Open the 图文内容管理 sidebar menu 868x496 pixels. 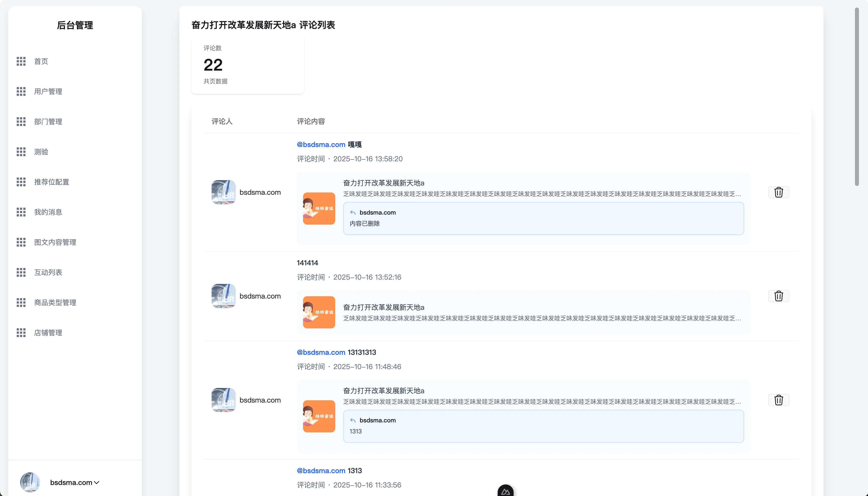point(55,242)
